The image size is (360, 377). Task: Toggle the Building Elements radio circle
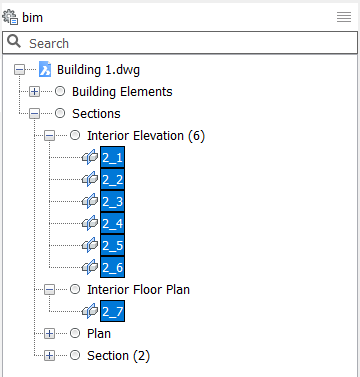(60, 91)
